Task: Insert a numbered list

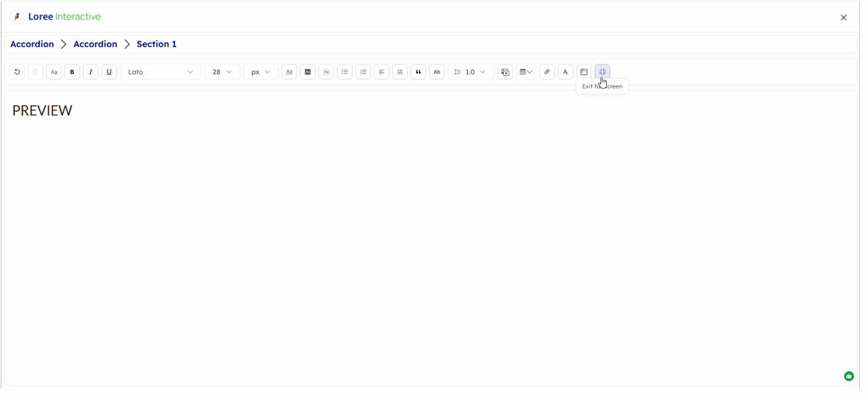Action: [x=363, y=72]
